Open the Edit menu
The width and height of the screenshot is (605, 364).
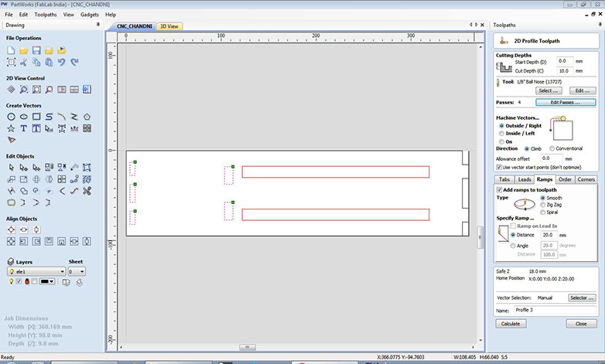coord(23,15)
